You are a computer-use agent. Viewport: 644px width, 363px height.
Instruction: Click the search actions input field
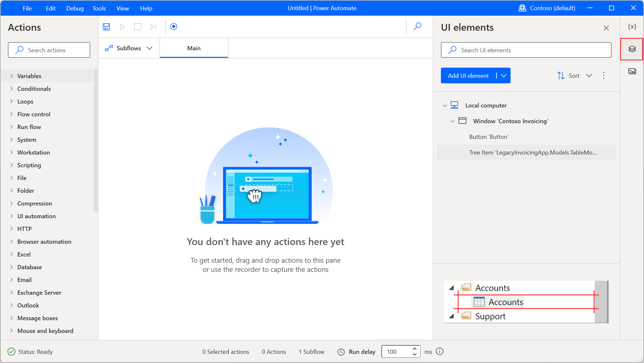[49, 50]
